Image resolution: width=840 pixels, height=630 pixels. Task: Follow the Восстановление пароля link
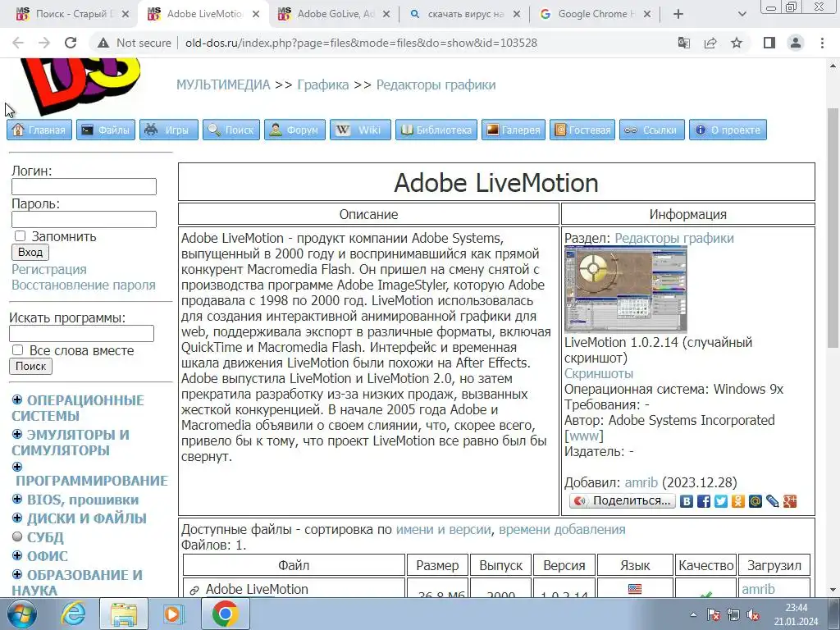[x=84, y=285]
